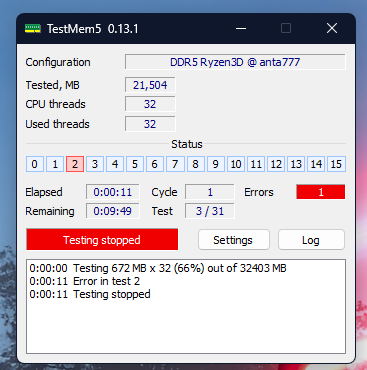Select thread status box 12
367x370 pixels.
(276, 164)
